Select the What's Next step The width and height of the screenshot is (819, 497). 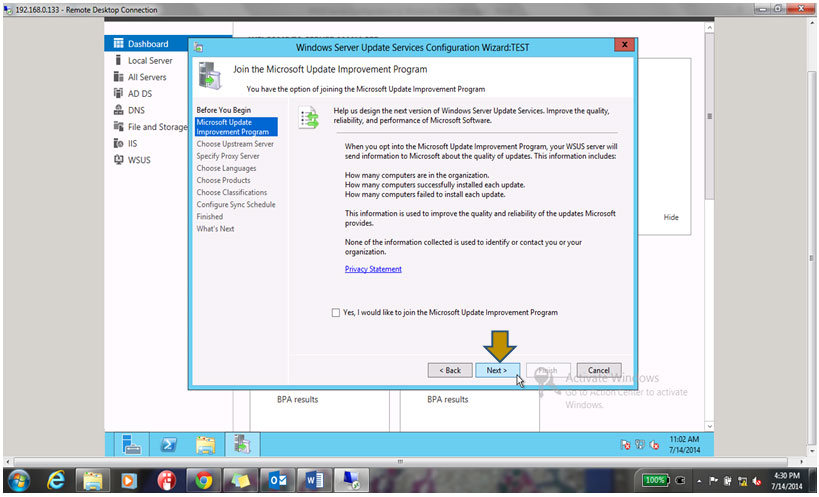pyautogui.click(x=215, y=229)
